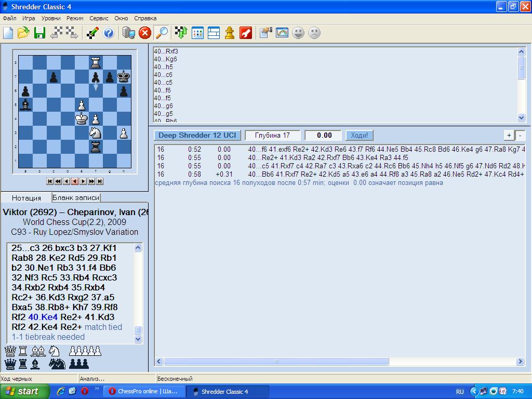Viewport: 532px width, 399px height.
Task: Open position setup with the pencil-board icon
Action: click(x=92, y=33)
